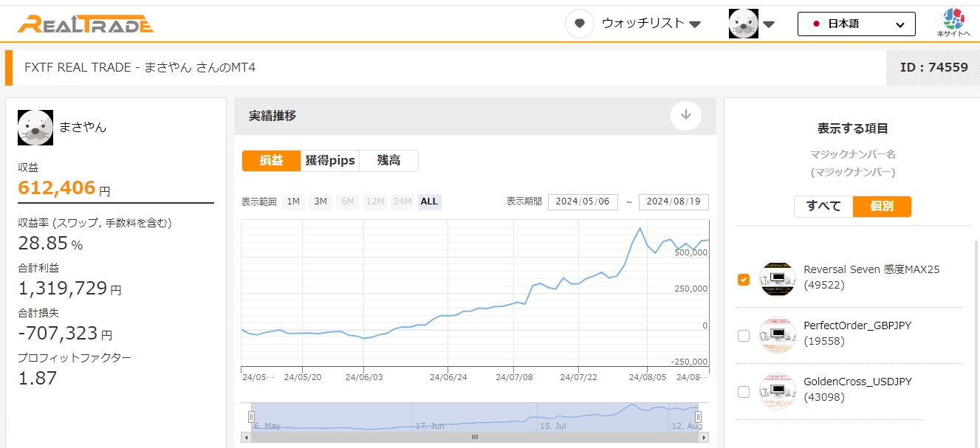
Task: Click the watchlist heart icon
Action: 580,24
